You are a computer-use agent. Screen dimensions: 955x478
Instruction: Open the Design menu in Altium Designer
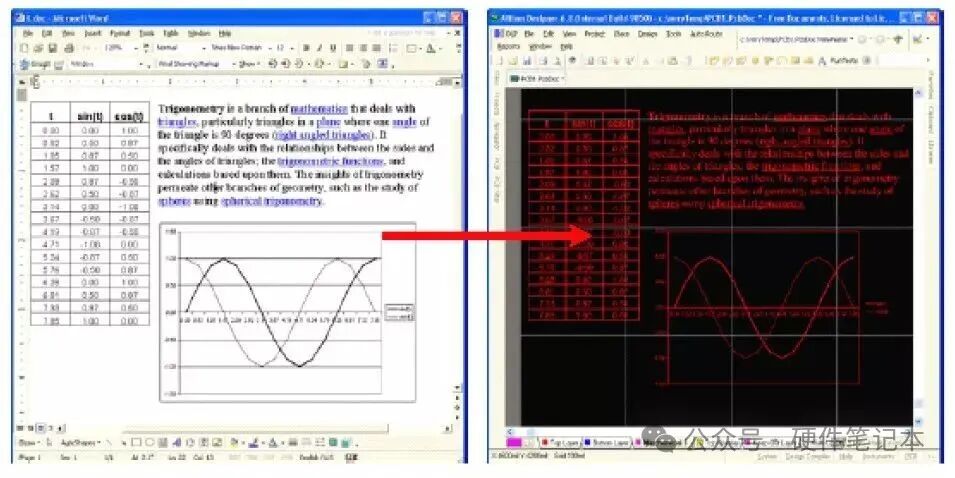click(x=648, y=34)
